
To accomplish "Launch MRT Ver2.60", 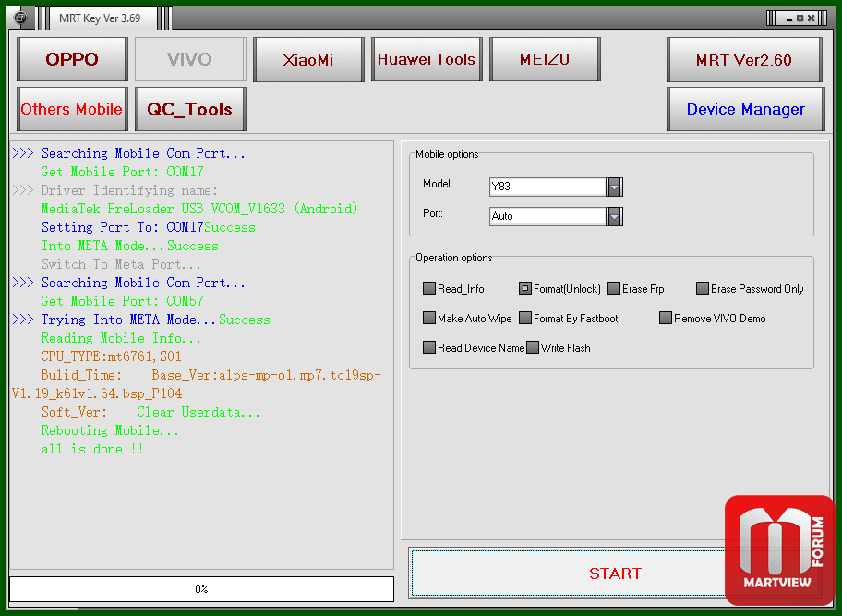I will tap(744, 60).
